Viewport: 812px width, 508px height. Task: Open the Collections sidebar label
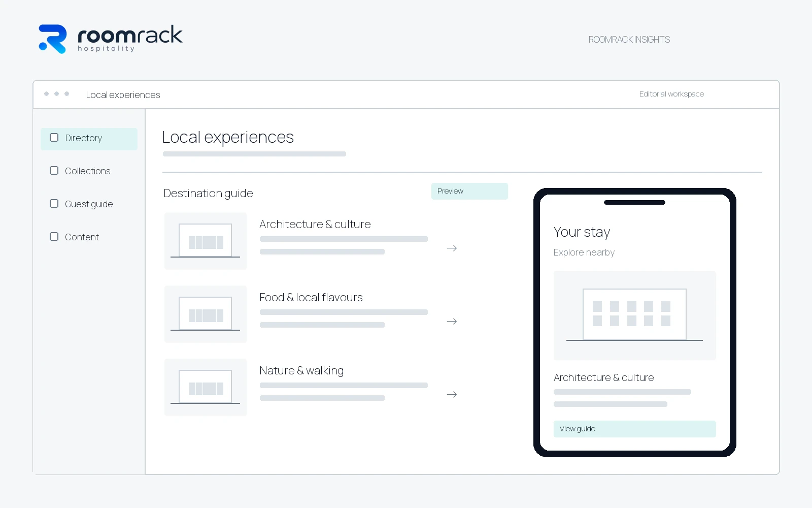click(88, 171)
